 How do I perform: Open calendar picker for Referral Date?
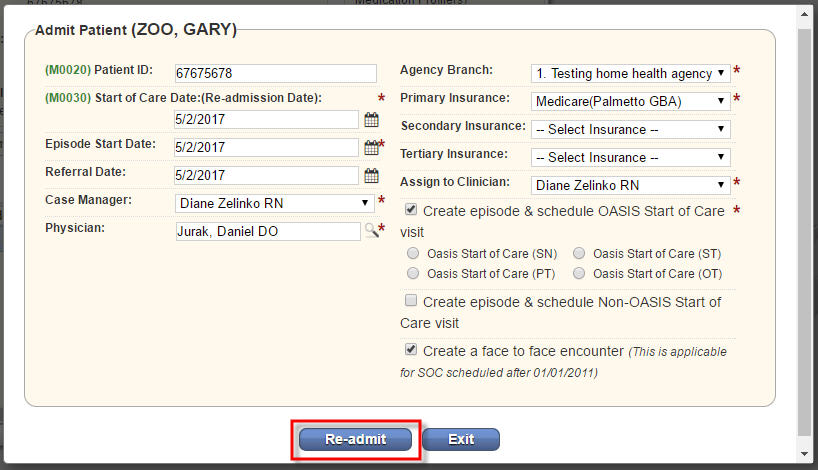pyautogui.click(x=371, y=176)
